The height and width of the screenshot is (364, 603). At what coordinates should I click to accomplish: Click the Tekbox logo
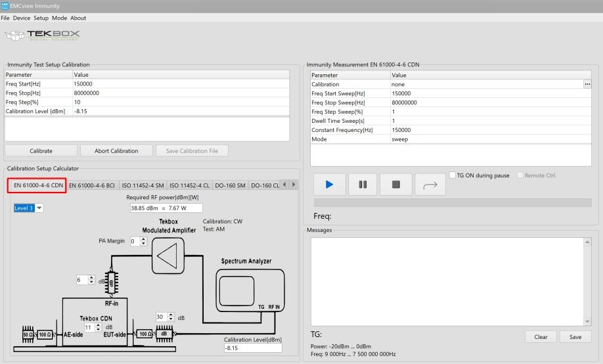(x=42, y=35)
